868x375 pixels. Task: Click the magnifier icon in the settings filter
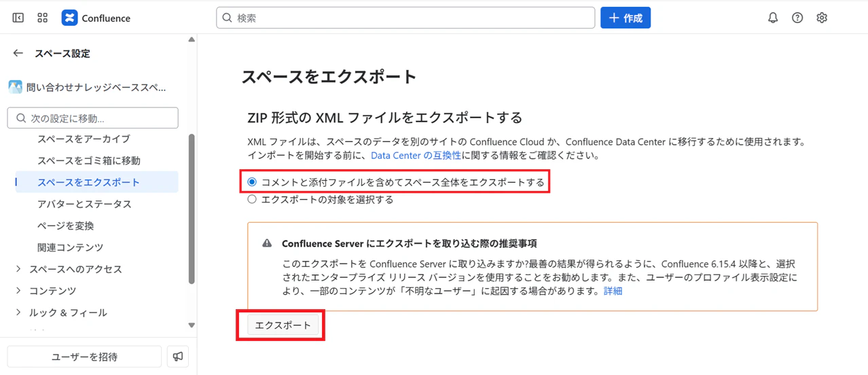21,118
